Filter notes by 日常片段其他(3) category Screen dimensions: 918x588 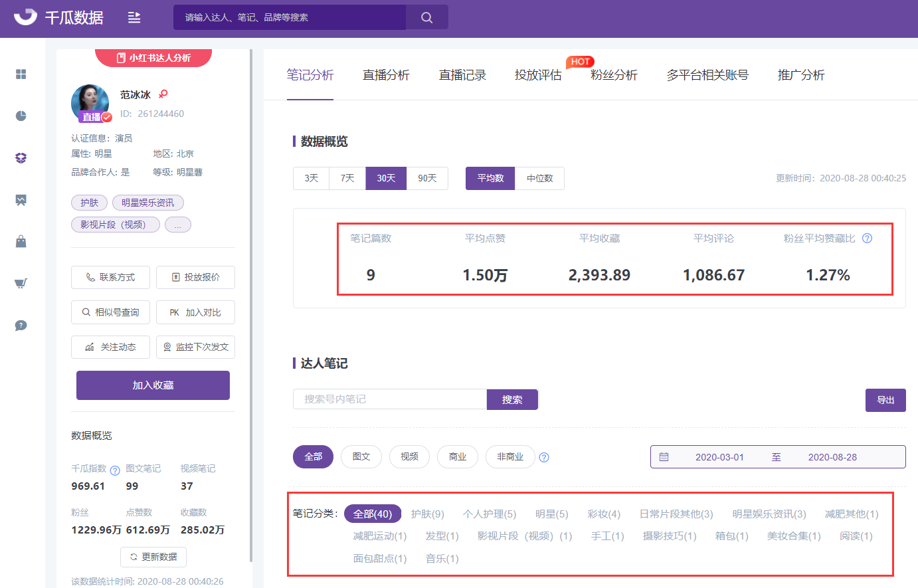(676, 514)
